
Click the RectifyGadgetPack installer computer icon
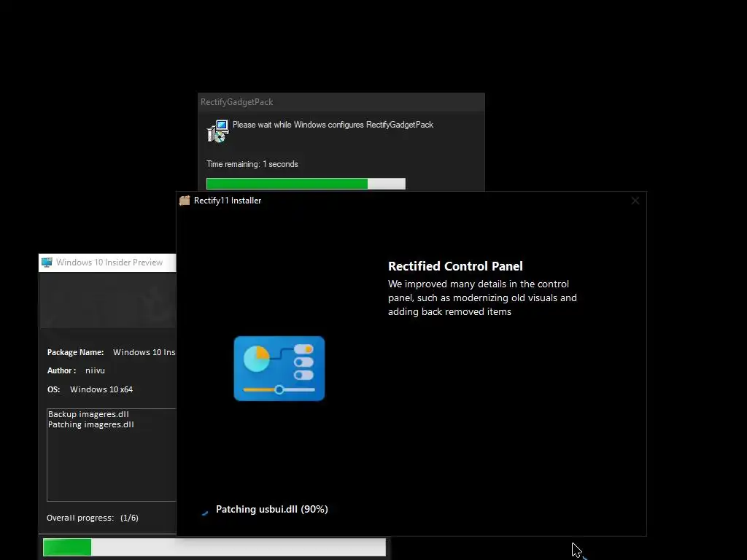point(217,131)
